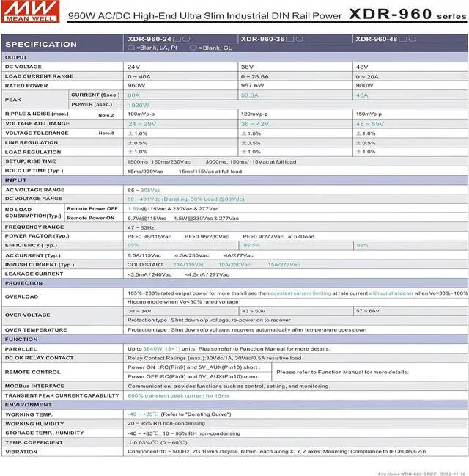This screenshot has width=469, height=476.
Task: Click the 96% efficiency value
Action: point(362,245)
